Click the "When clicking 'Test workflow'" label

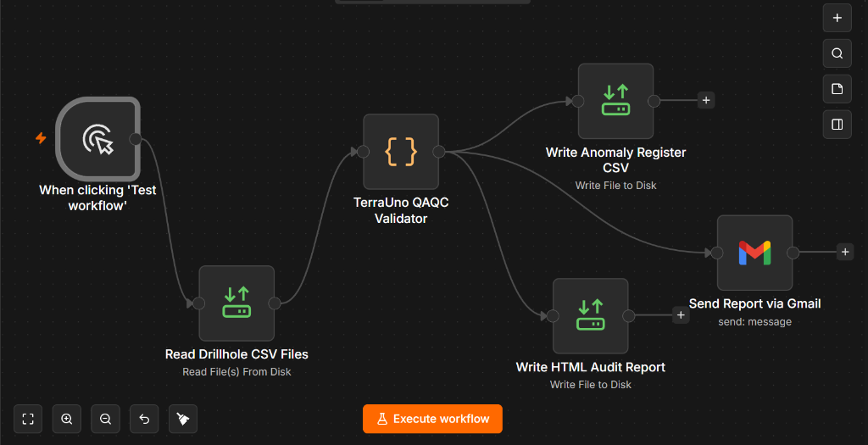97,197
